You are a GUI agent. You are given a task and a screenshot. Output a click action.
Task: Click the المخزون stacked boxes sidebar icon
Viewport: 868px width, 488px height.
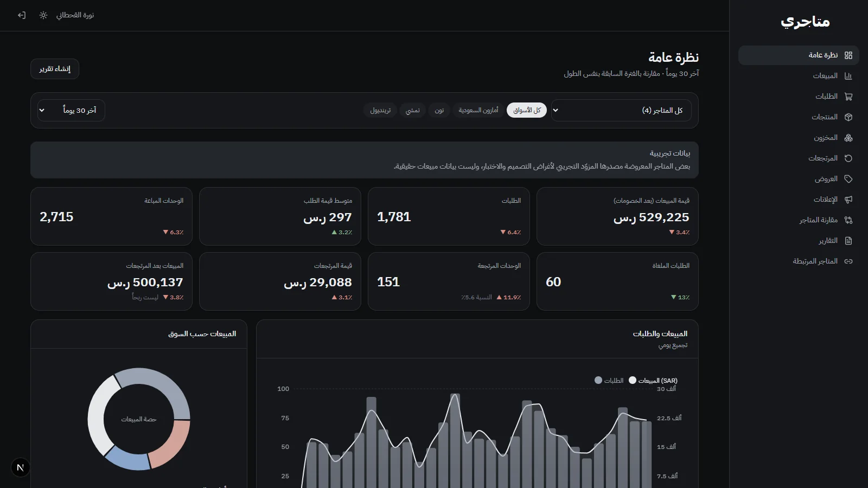coord(848,138)
